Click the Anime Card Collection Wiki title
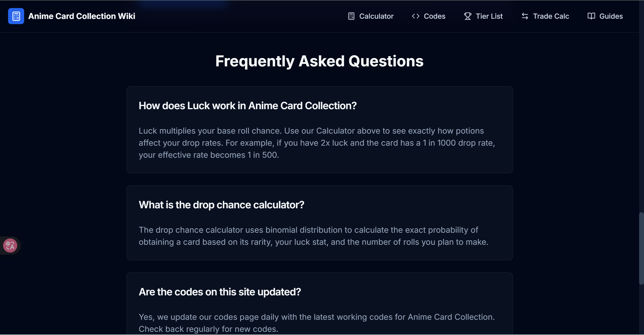Screen dimensions: 644x335 click(81, 16)
